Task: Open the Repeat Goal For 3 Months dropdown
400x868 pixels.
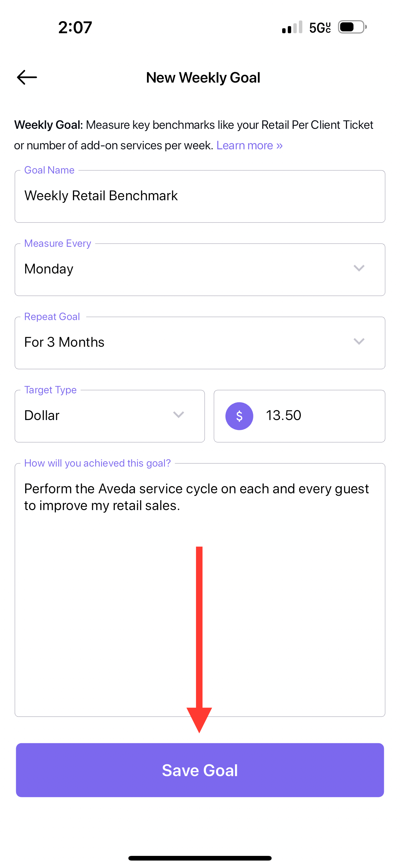Action: click(200, 343)
